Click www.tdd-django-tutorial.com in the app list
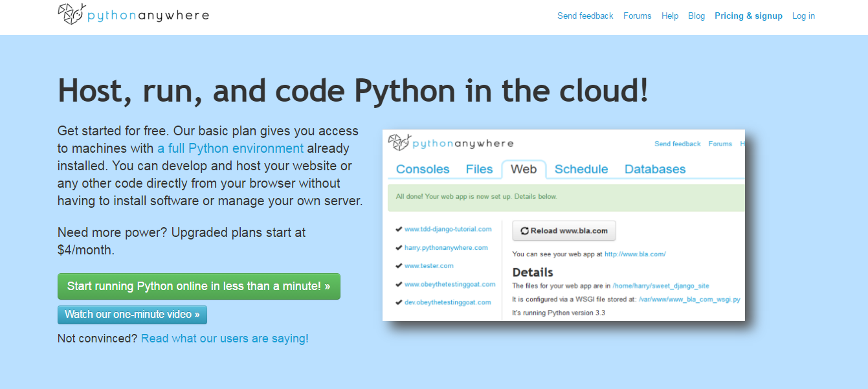 pyautogui.click(x=448, y=229)
